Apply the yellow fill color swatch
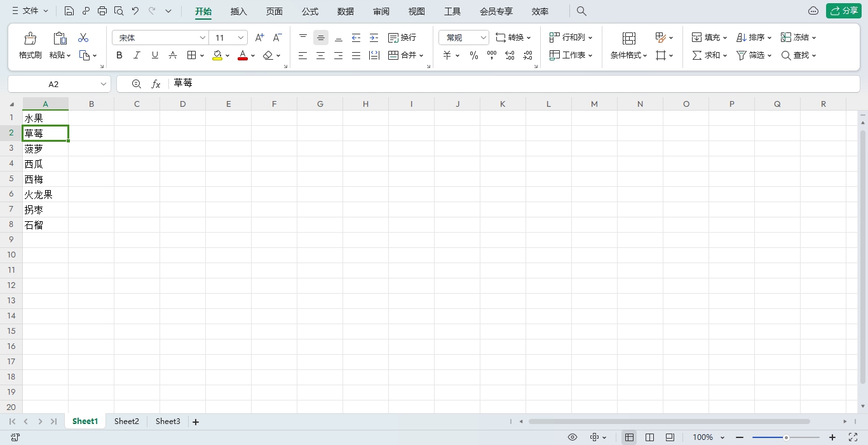 pos(217,55)
